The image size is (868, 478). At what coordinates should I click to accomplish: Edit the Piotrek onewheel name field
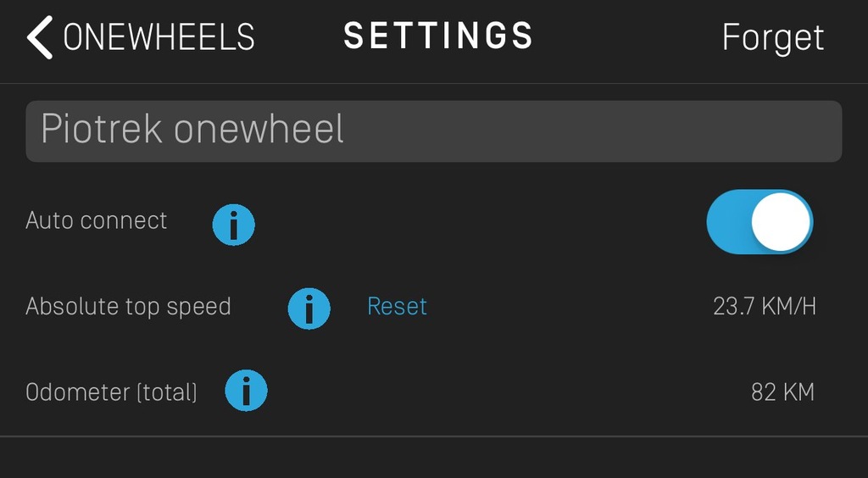tap(433, 131)
